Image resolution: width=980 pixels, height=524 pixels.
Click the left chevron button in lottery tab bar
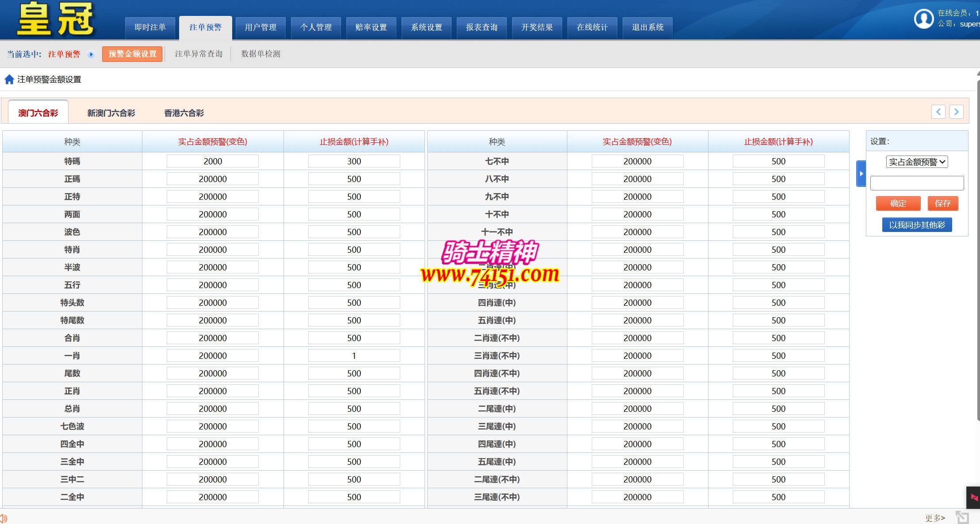pyautogui.click(x=938, y=112)
